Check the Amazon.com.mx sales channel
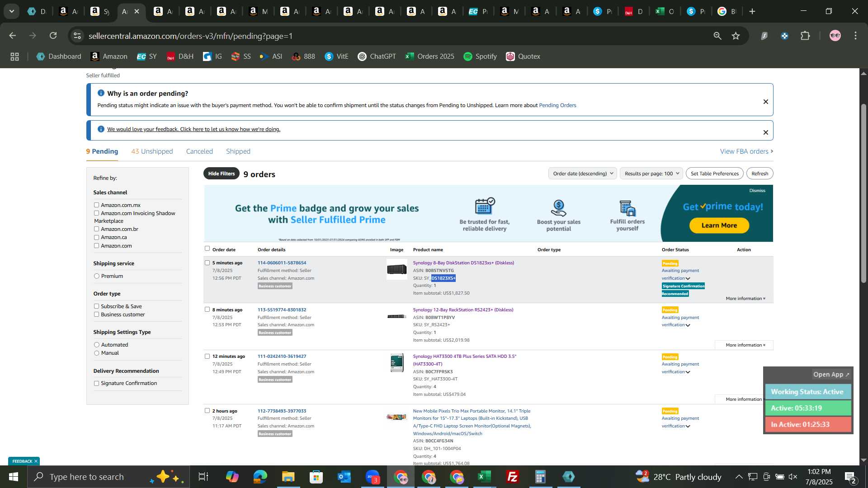Image resolution: width=868 pixels, height=488 pixels. [96, 205]
